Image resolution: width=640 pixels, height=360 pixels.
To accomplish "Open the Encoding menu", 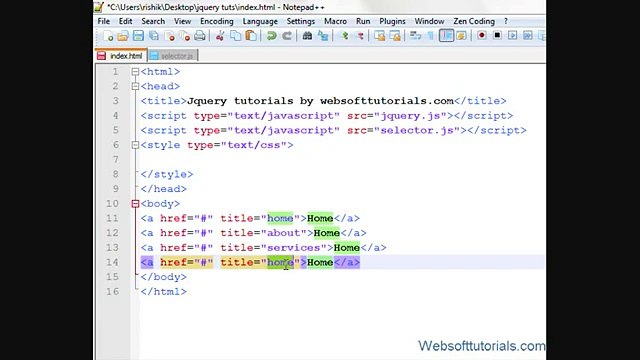I will tap(217, 21).
